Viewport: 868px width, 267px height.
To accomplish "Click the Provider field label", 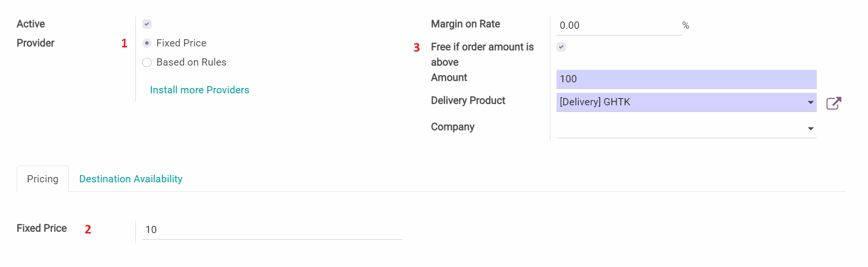I will pos(35,43).
